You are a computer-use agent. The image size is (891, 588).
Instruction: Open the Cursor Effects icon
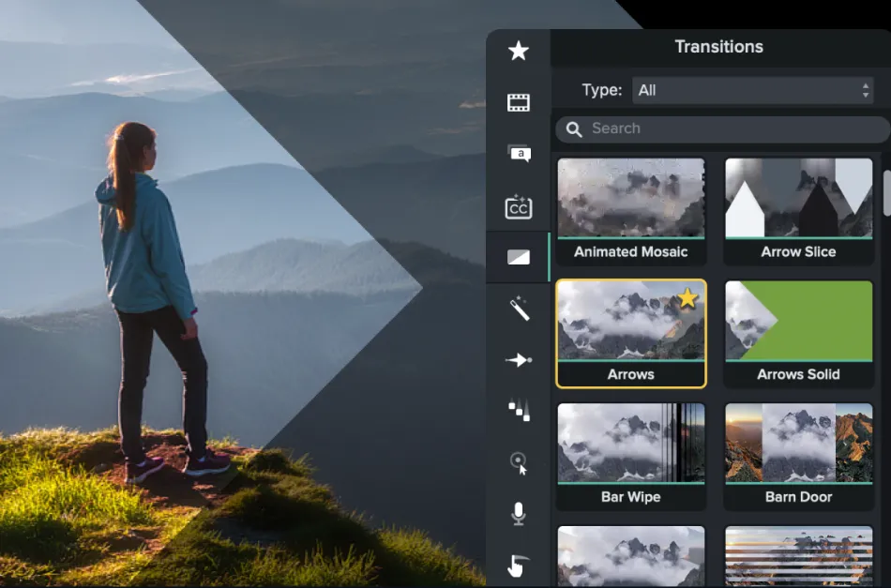tap(518, 462)
